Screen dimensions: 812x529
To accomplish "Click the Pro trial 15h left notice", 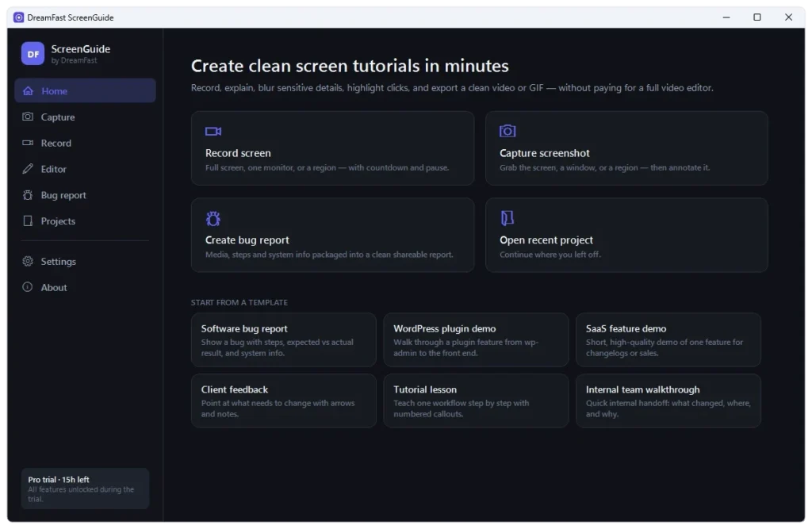I will click(85, 488).
